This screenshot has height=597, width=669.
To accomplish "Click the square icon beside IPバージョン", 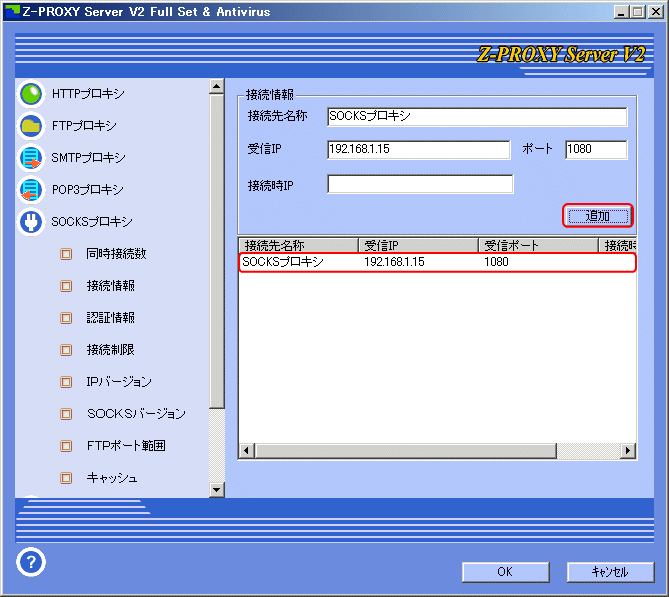I will click(x=66, y=381).
